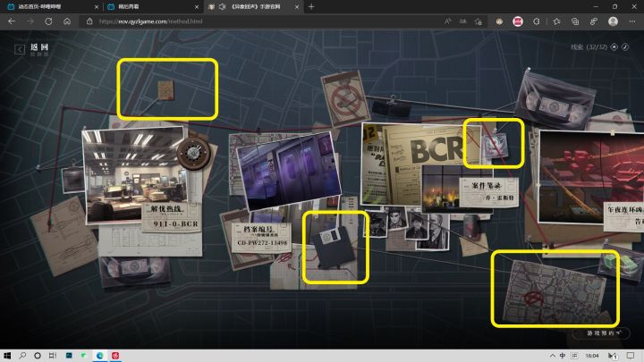Open the red city aerial photo

[x=591, y=176]
